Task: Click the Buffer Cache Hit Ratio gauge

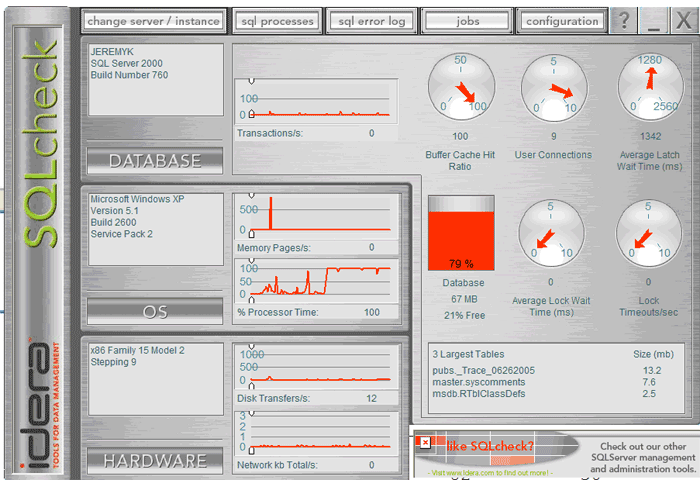Action: tap(461, 87)
